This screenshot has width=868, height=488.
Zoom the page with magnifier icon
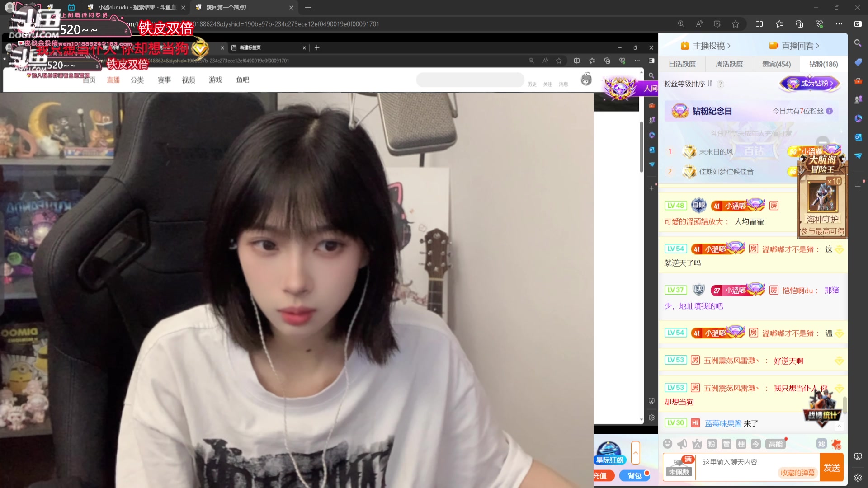click(x=681, y=24)
